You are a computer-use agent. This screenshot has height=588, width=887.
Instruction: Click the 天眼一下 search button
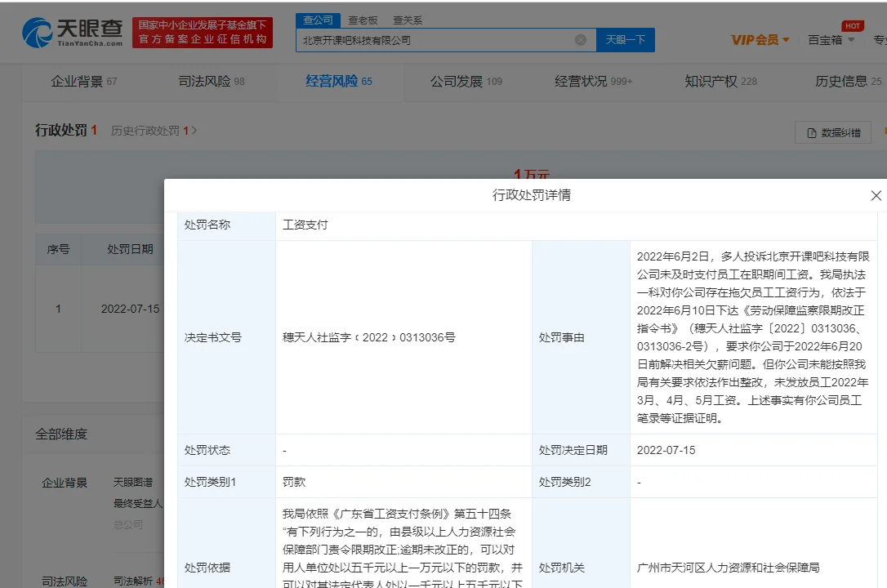pyautogui.click(x=626, y=40)
